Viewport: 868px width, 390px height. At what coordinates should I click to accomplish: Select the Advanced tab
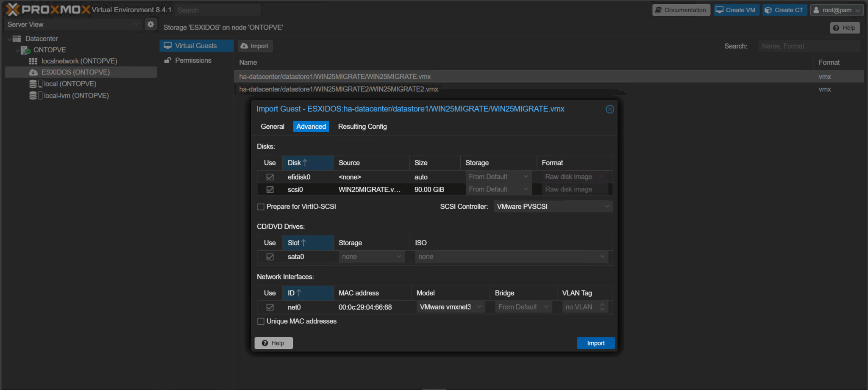(x=311, y=127)
